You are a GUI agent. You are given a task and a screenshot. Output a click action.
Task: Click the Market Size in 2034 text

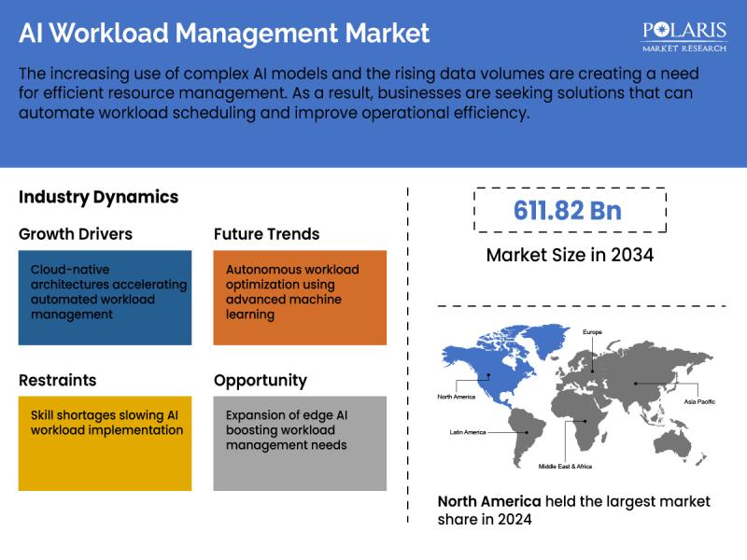[568, 255]
